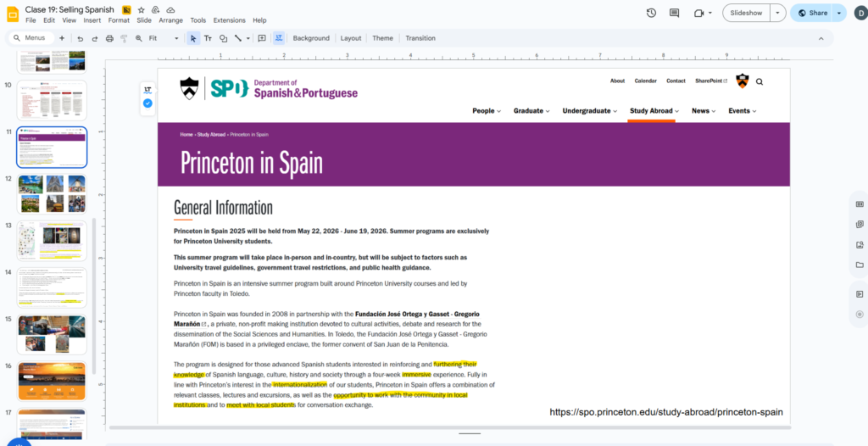The width and height of the screenshot is (868, 446).
Task: Open the Extensions menu
Action: 229,20
